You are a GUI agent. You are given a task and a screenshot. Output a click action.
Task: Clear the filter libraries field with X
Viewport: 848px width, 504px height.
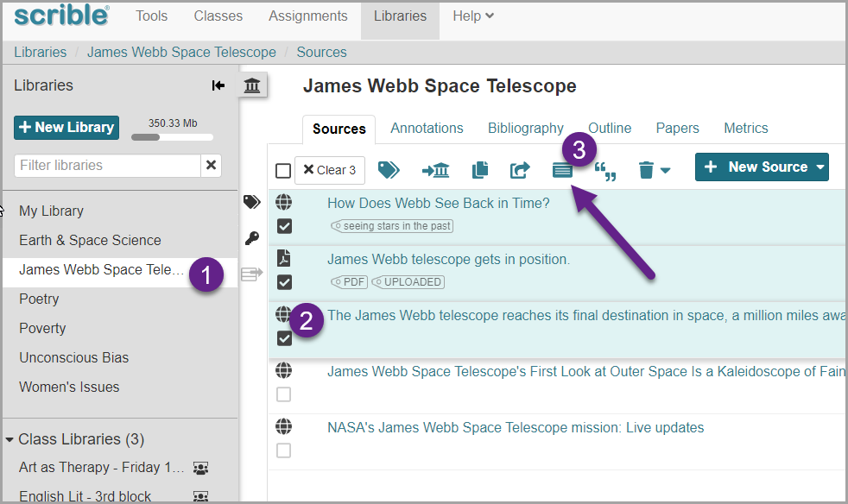(211, 165)
